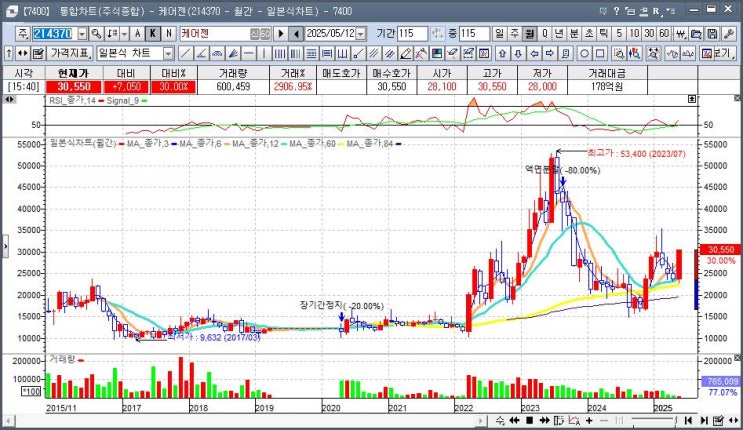Click the stock search magnifier icon
The width and height of the screenshot is (743, 430).
coord(96,34)
